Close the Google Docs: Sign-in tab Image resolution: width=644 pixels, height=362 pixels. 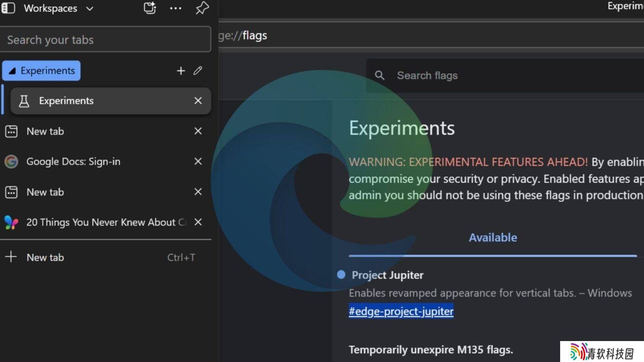(198, 161)
